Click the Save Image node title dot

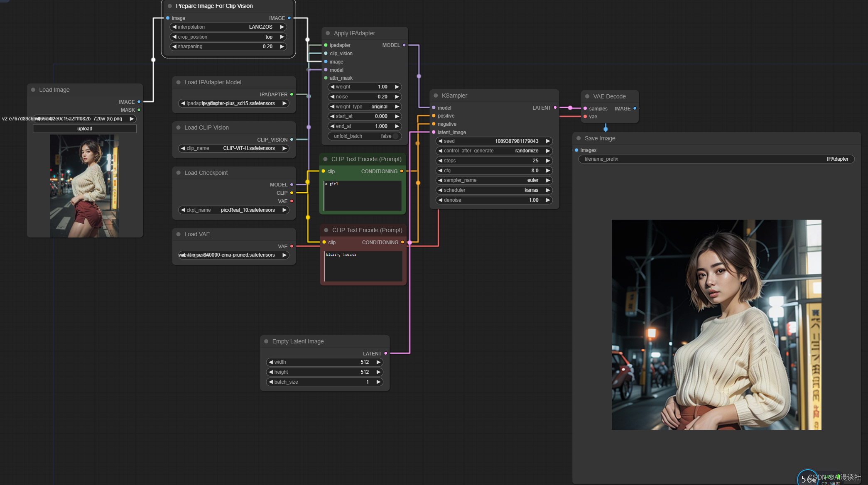579,138
